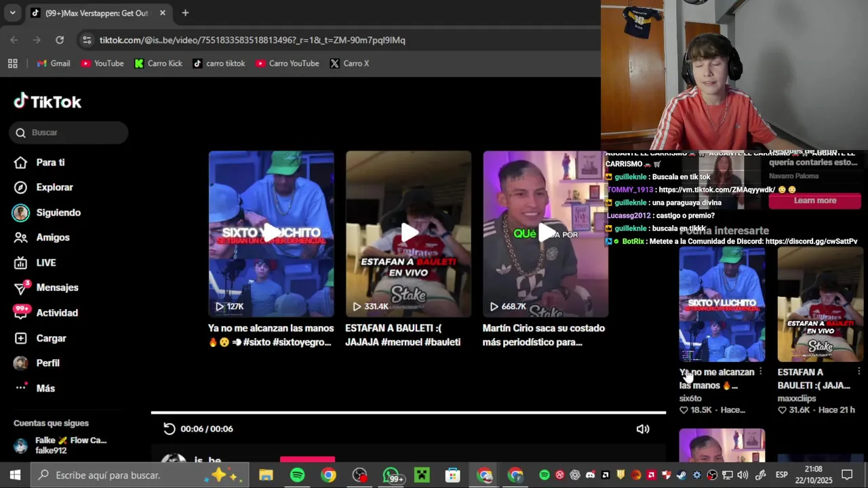Play the SIXTO Y LUCHITO end-screen video
The width and height of the screenshot is (868, 488).
tap(271, 234)
